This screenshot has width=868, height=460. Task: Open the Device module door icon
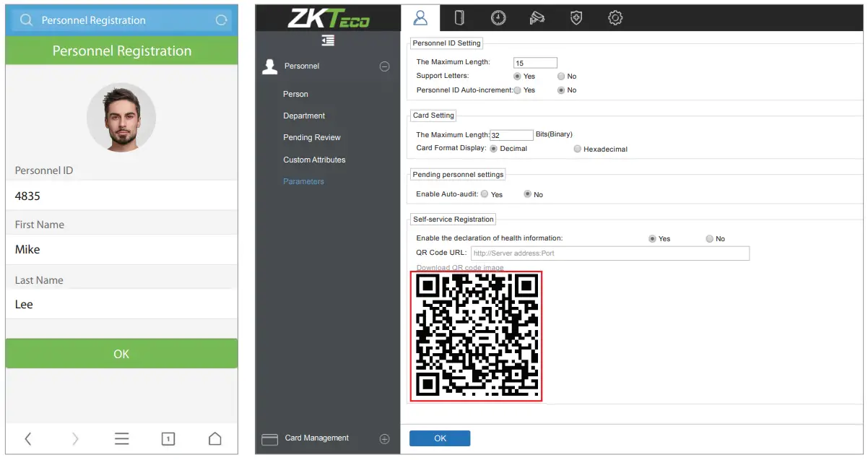click(459, 17)
